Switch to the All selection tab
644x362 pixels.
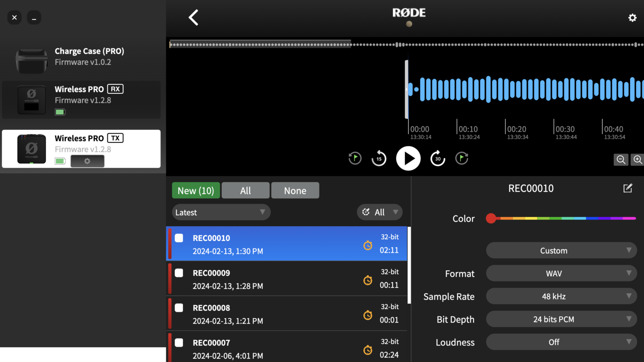pyautogui.click(x=245, y=191)
